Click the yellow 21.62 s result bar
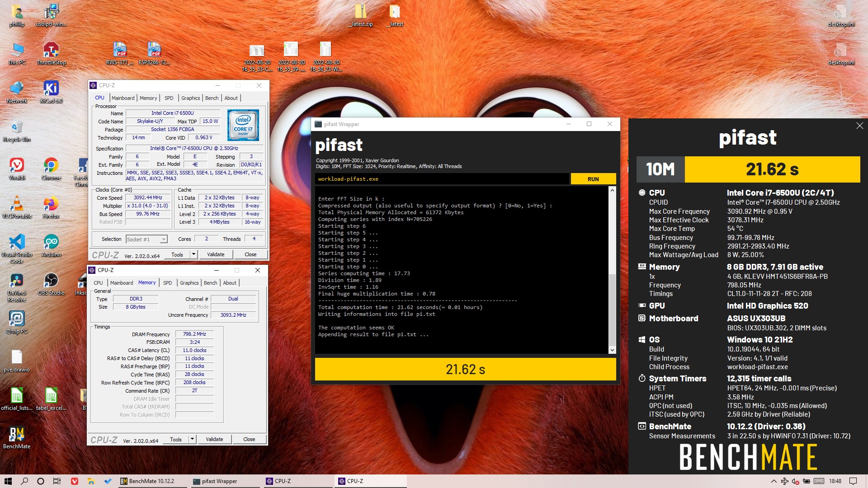This screenshot has height=488, width=868. click(x=465, y=370)
